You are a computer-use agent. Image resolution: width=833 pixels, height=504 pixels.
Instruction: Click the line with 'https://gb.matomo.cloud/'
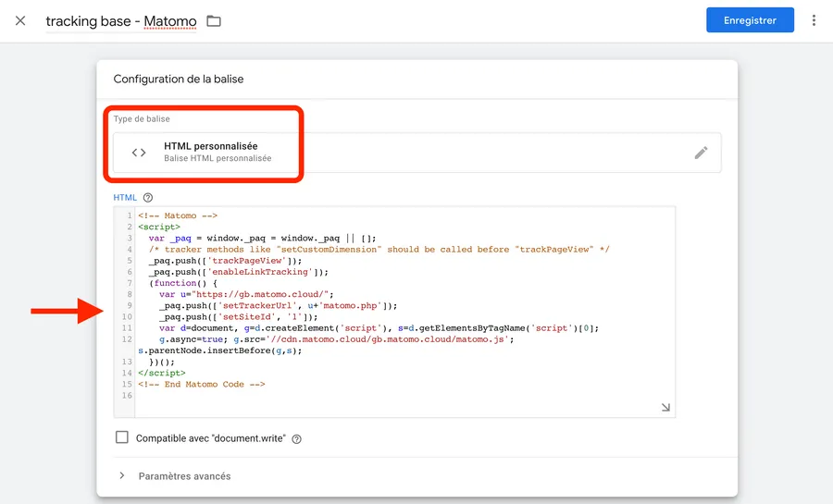point(246,294)
